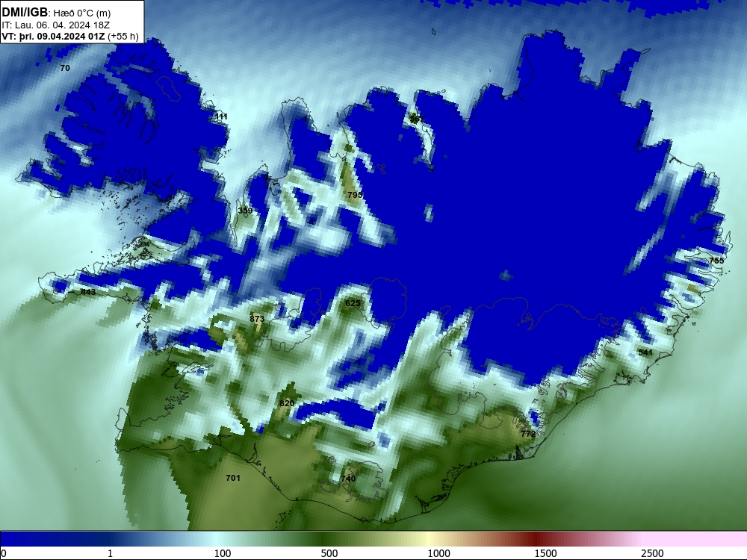Click the valid time 'þri. 09.04.2024 01Z'

63,37
